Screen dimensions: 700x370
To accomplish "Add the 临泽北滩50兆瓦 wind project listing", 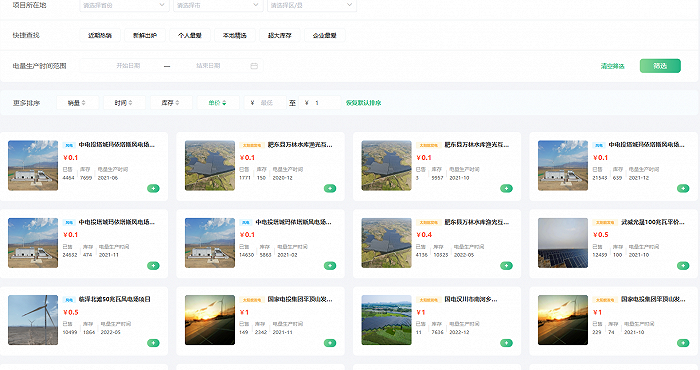I will (153, 343).
